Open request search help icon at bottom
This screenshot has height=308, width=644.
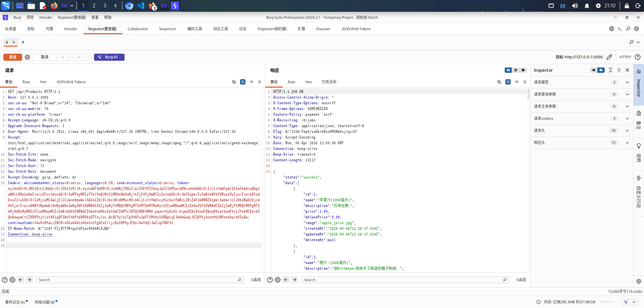(5, 280)
